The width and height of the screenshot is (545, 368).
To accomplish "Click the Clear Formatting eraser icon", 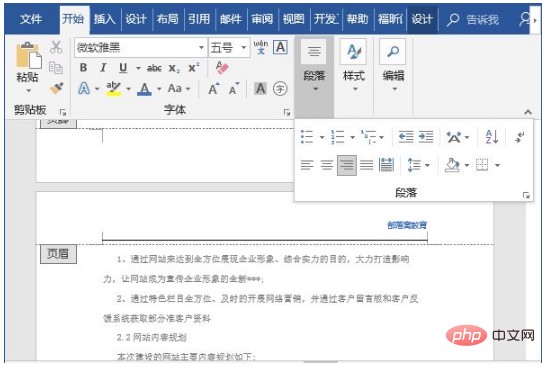I will [x=222, y=67].
